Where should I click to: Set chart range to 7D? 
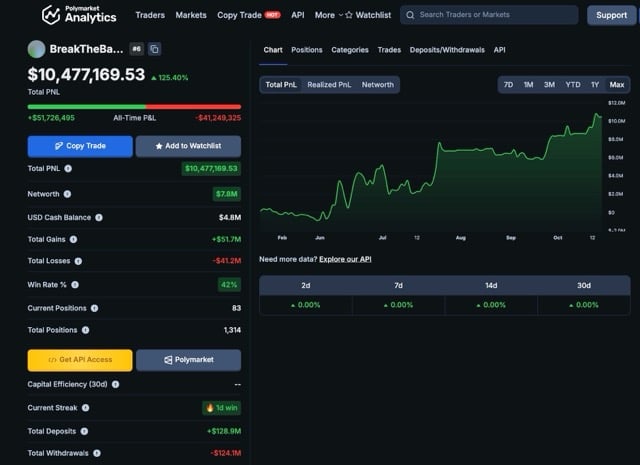[x=508, y=85]
